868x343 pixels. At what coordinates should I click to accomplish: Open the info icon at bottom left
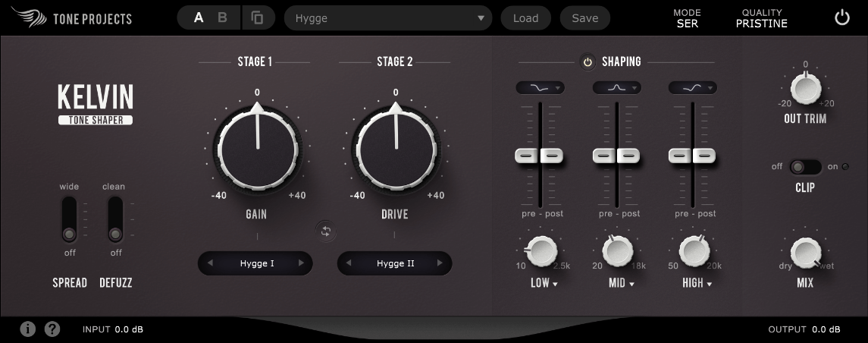pyautogui.click(x=28, y=329)
